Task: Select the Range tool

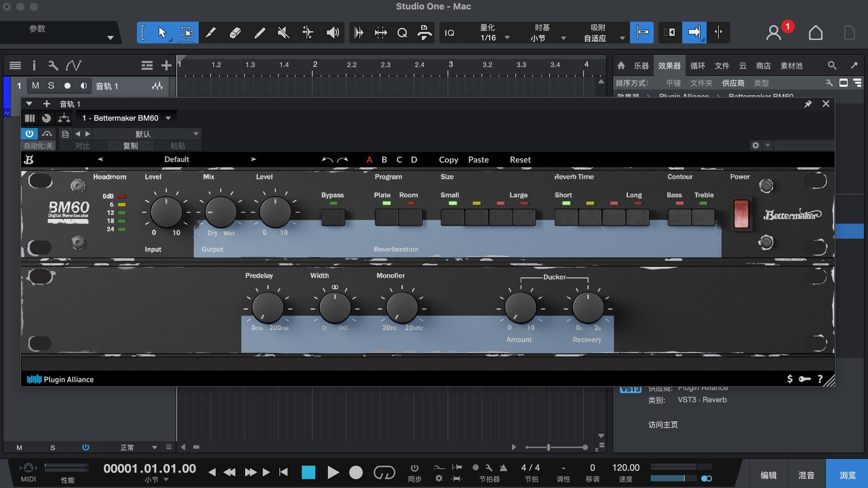Action: click(x=186, y=33)
